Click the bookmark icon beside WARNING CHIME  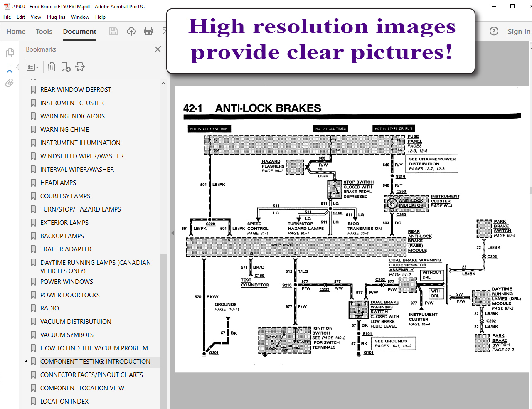pos(33,130)
